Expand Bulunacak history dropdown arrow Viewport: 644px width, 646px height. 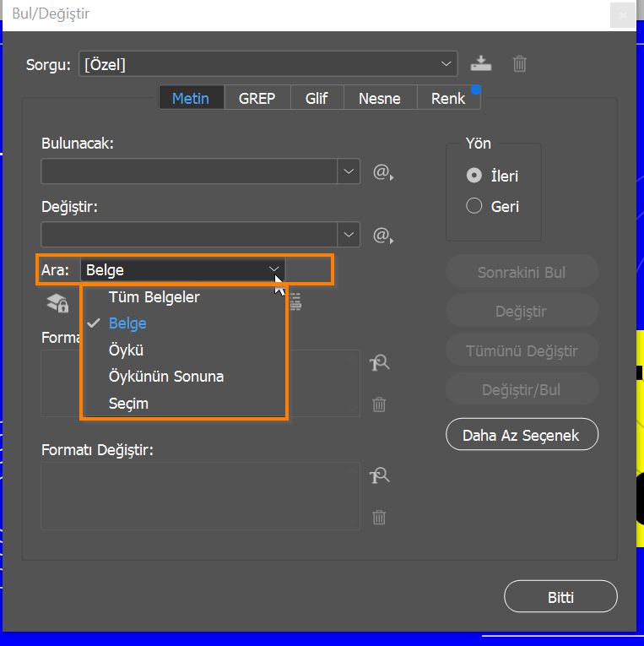point(349,171)
